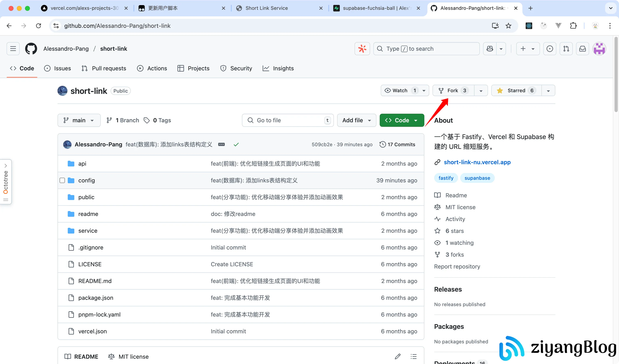The width and height of the screenshot is (619, 364).
Task: Open the Security tab
Action: click(x=236, y=68)
